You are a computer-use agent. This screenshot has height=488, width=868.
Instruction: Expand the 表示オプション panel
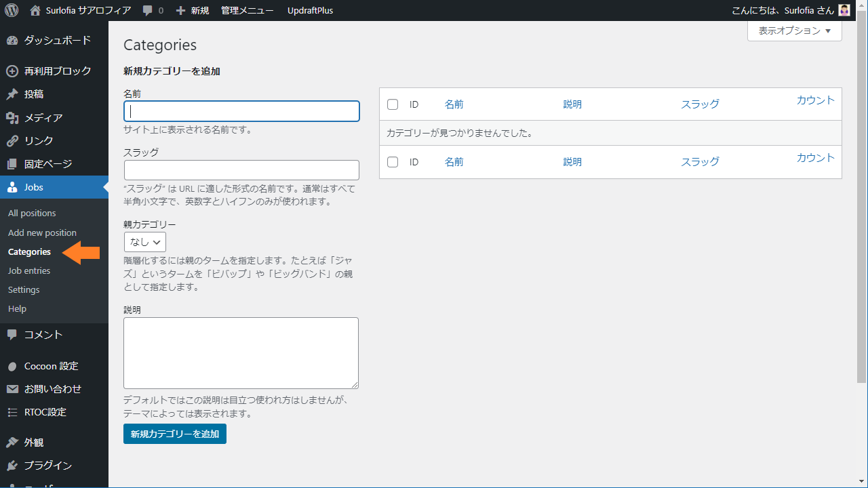(795, 31)
